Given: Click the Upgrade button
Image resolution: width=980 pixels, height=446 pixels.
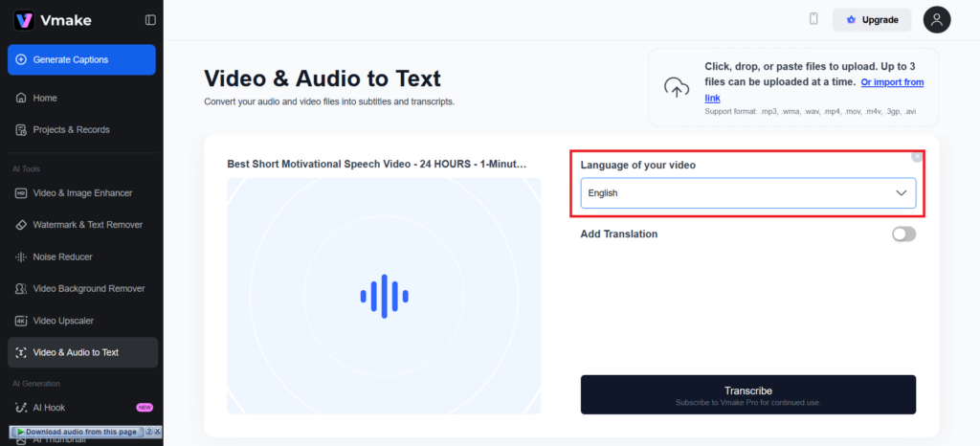Looking at the screenshot, I should pyautogui.click(x=872, y=20).
